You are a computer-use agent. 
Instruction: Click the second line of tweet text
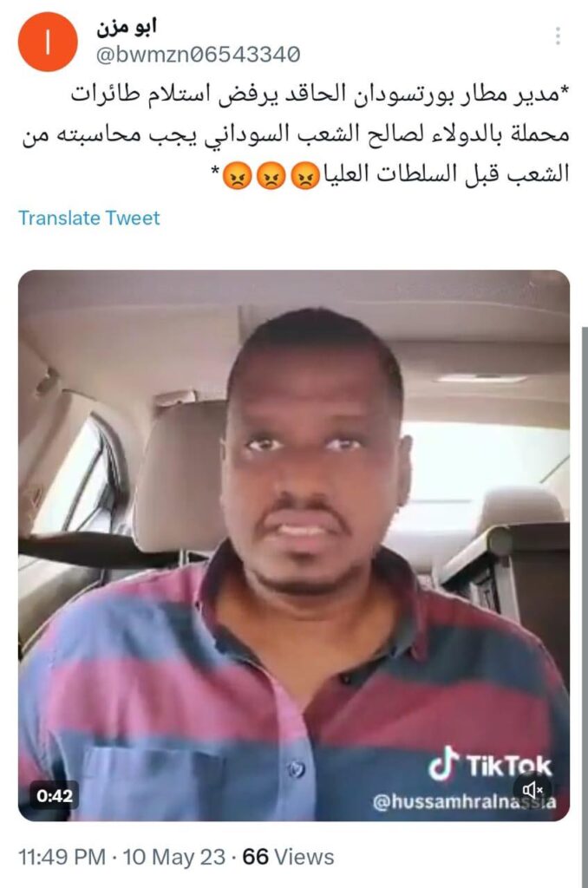[x=295, y=134]
